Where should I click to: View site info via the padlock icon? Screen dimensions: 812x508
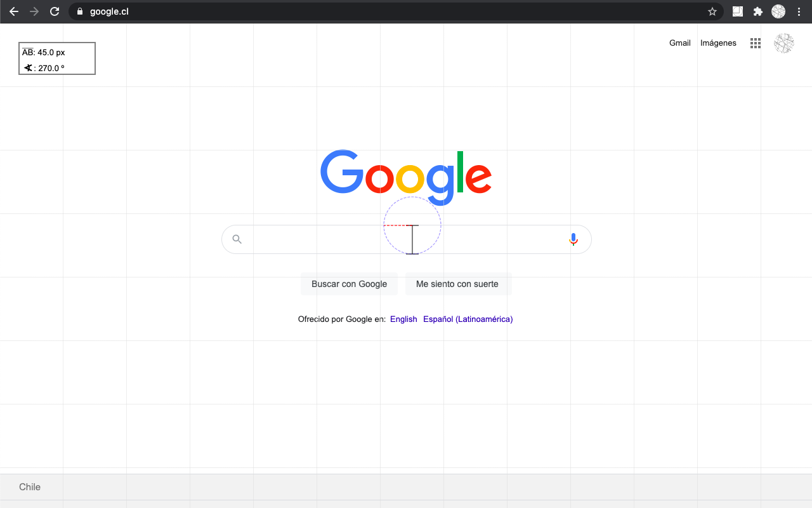point(79,11)
